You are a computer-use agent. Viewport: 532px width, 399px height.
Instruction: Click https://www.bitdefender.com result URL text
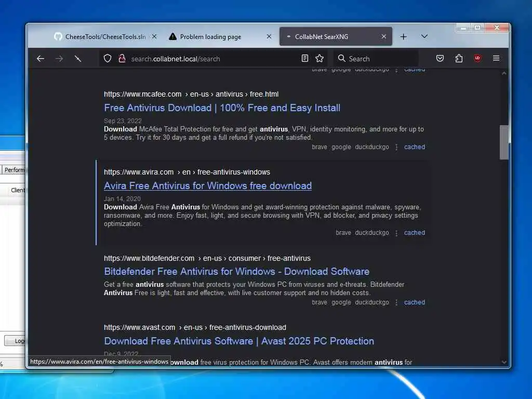click(x=149, y=258)
